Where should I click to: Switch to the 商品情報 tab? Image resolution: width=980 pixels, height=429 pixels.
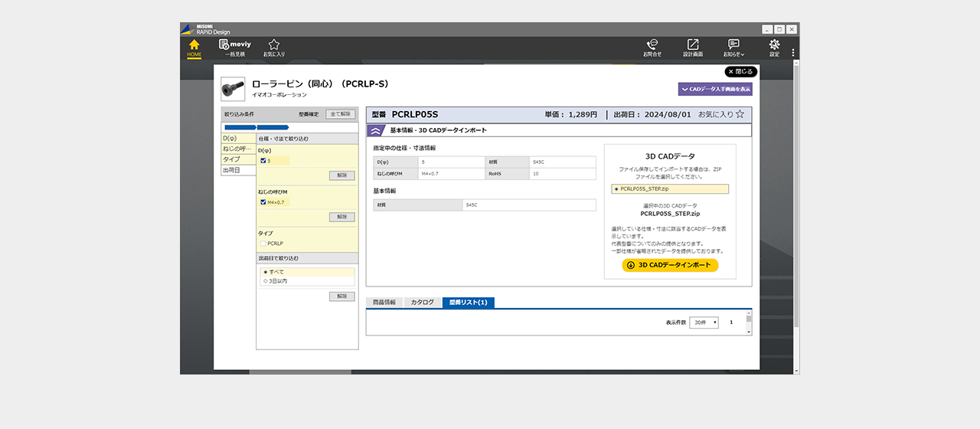384,303
